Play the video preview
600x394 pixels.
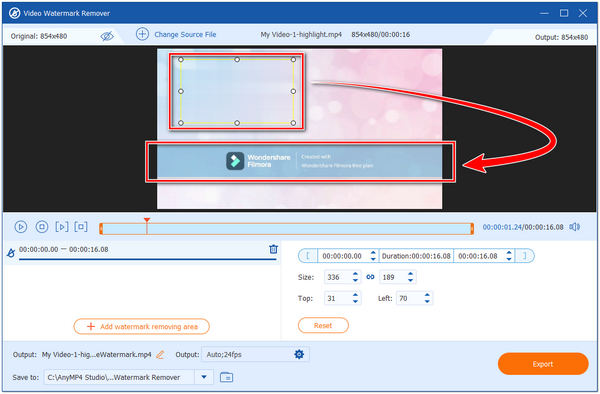coord(21,227)
